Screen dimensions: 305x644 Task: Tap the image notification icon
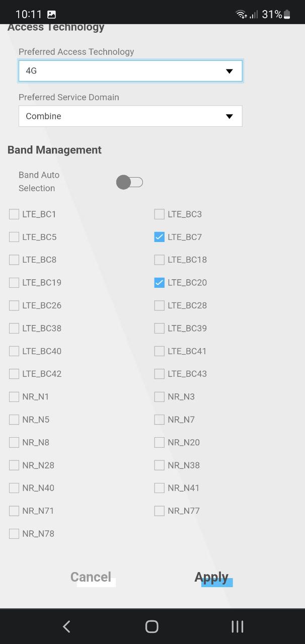point(52,15)
